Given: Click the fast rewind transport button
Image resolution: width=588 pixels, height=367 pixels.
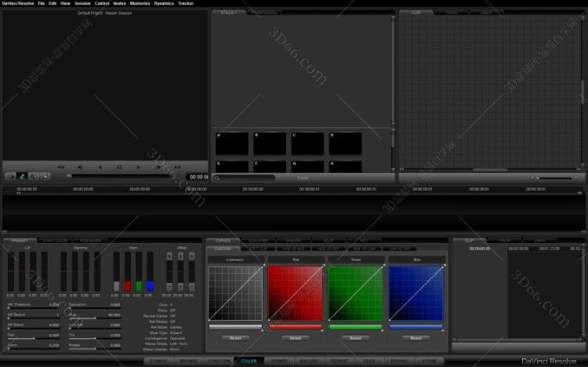Looking at the screenshot, I should 60,167.
